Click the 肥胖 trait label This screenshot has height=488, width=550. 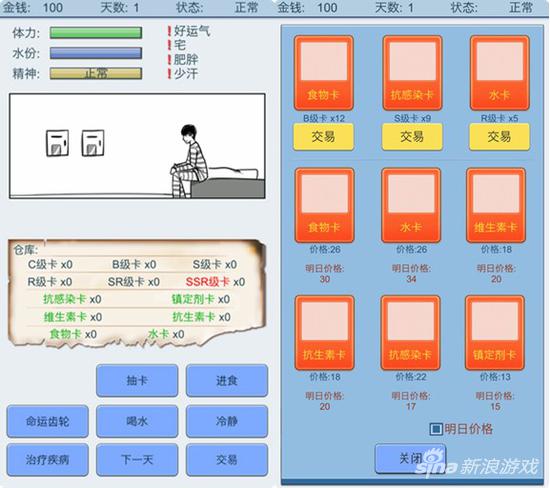tap(186, 59)
